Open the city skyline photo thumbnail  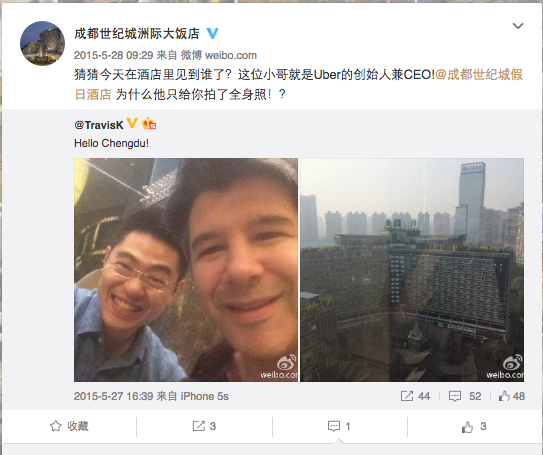[412, 270]
